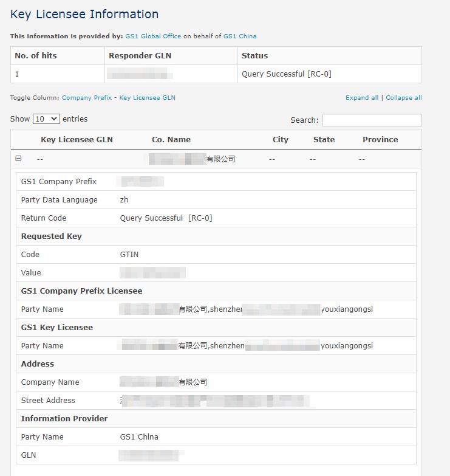The height and width of the screenshot is (476, 450).
Task: Open the entries count dropdown
Action: 46,119
